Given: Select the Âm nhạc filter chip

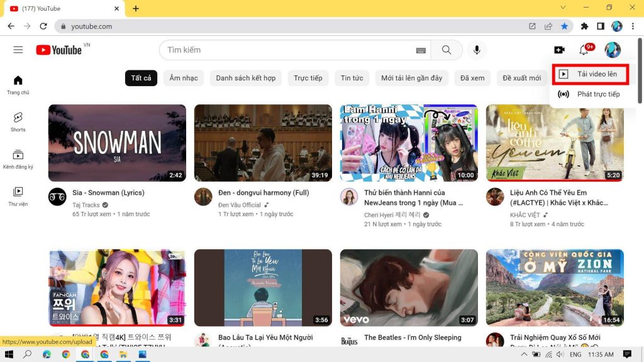Looking at the screenshot, I should click(x=183, y=78).
